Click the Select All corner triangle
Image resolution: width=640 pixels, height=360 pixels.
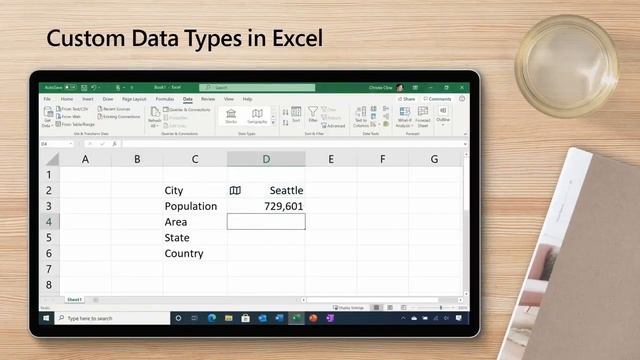(52, 159)
